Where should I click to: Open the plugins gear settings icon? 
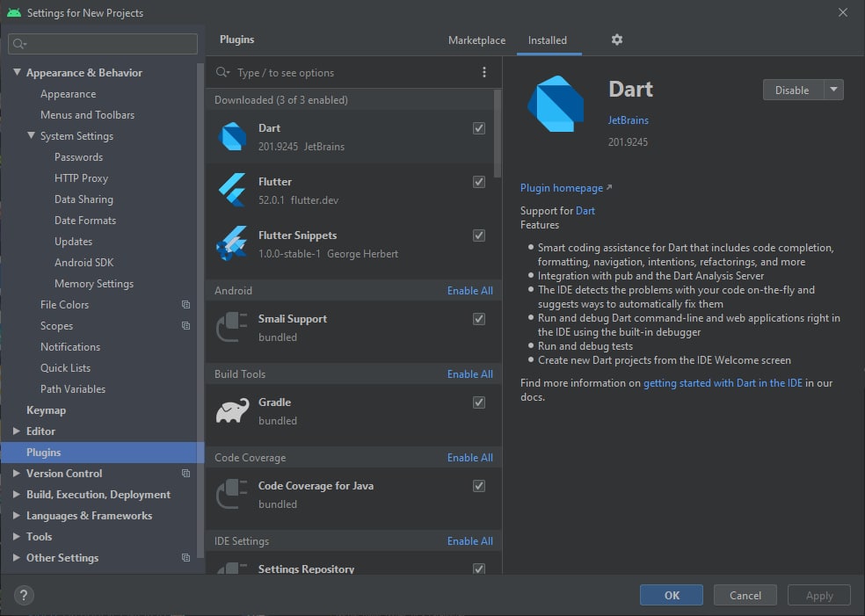tap(617, 40)
